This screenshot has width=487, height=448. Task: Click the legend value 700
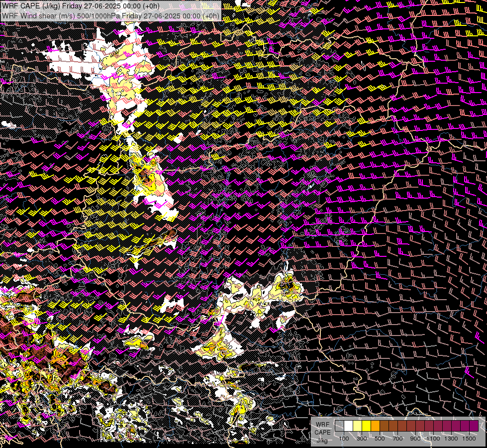click(397, 439)
